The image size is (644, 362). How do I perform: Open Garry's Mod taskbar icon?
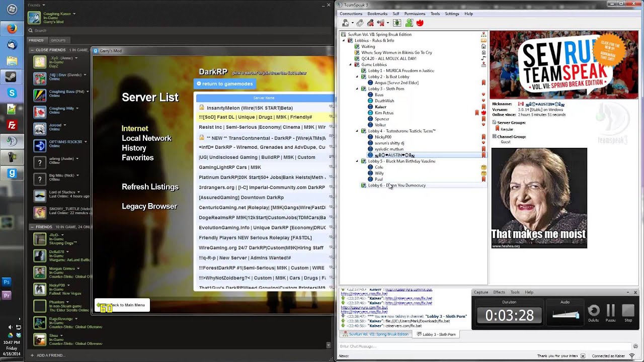[x=12, y=173]
